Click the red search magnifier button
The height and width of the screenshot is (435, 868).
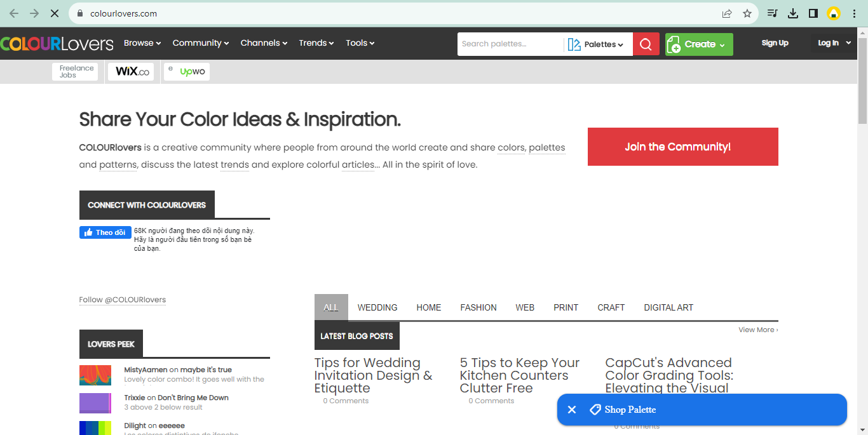646,44
